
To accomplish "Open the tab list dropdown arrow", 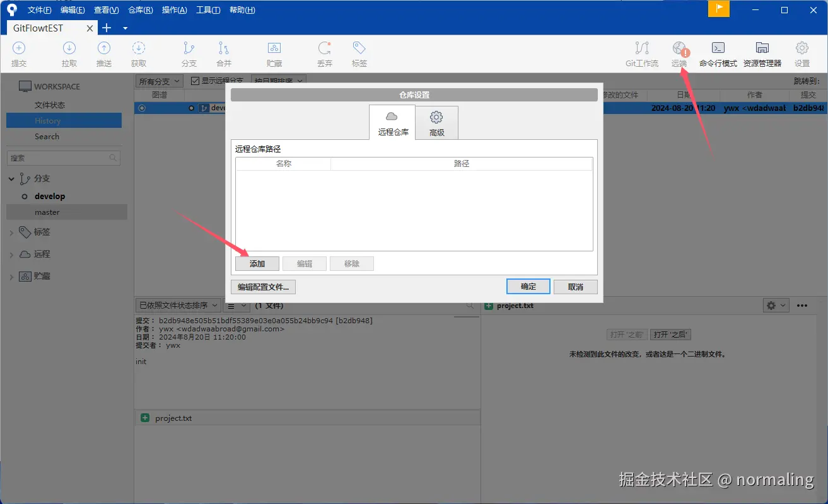I will pyautogui.click(x=125, y=28).
